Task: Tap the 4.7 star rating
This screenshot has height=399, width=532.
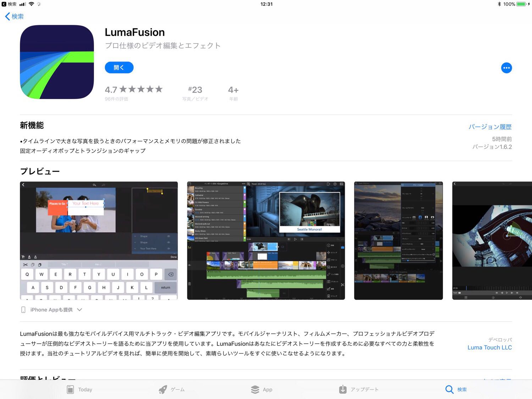Action: point(134,89)
